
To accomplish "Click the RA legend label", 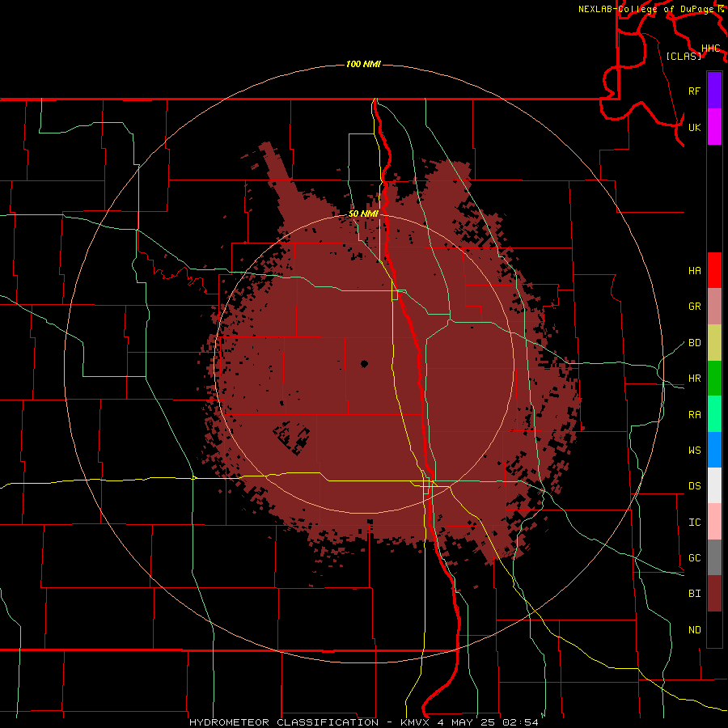I will pos(694,415).
